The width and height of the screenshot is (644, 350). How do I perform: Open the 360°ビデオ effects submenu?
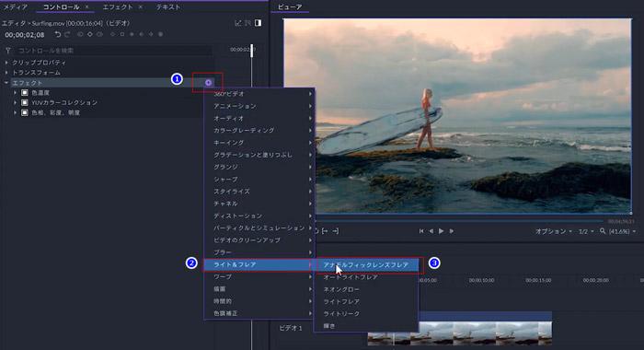point(259,94)
